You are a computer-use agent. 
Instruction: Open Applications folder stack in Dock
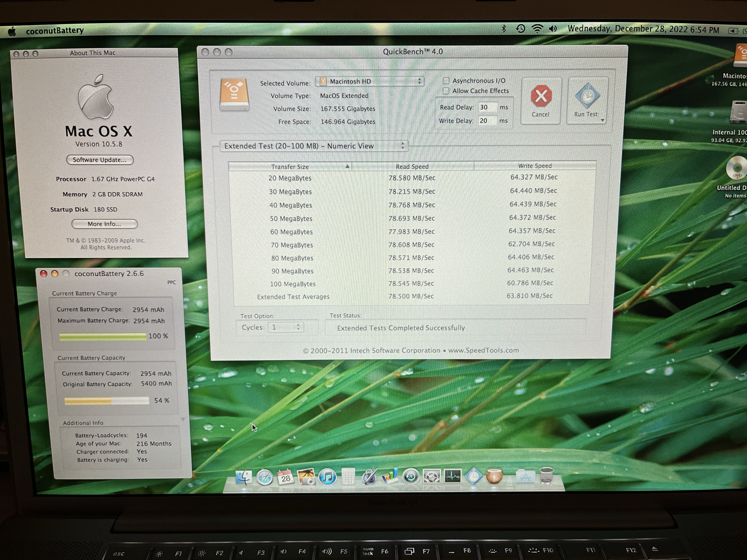point(525,476)
